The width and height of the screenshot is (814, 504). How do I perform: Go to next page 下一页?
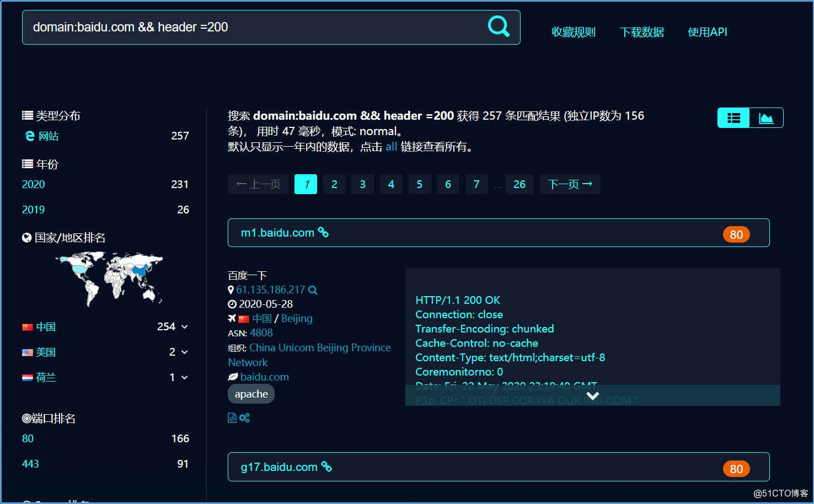click(570, 184)
